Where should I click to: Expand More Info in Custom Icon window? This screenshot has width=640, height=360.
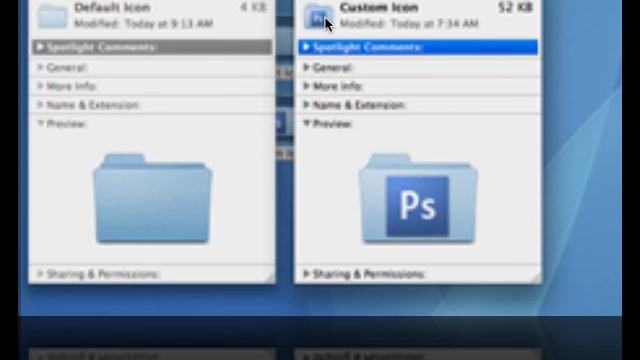coord(306,86)
